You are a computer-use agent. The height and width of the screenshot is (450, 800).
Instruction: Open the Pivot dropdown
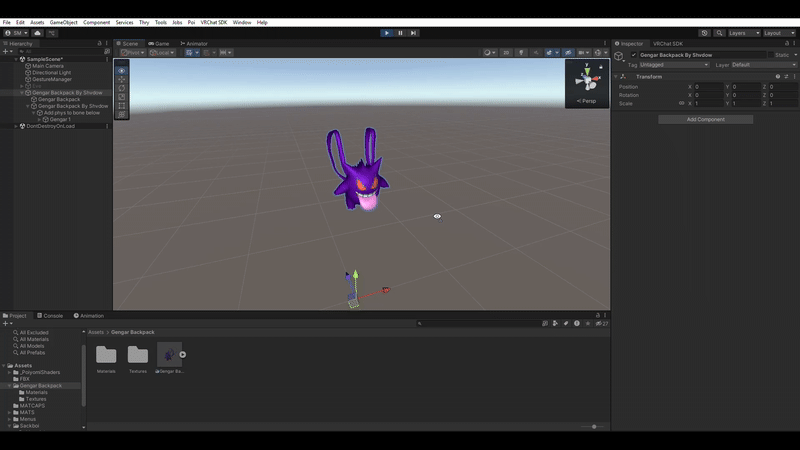pyautogui.click(x=133, y=53)
